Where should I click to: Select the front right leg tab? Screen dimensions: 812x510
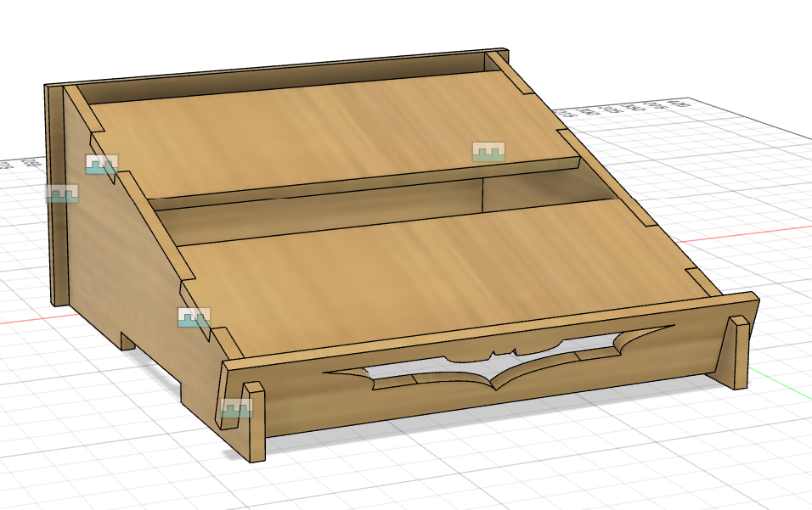pos(738,351)
